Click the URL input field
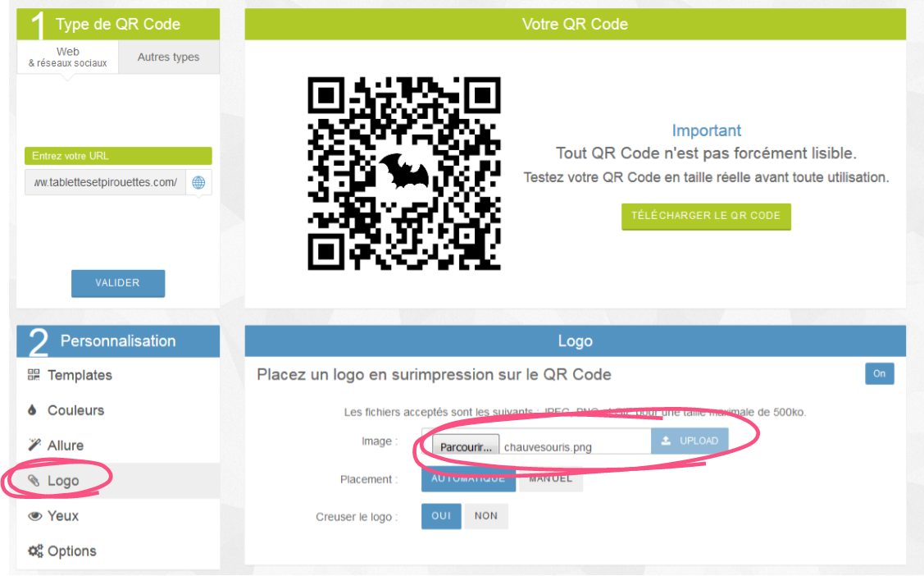This screenshot has height=576, width=924. (x=106, y=182)
